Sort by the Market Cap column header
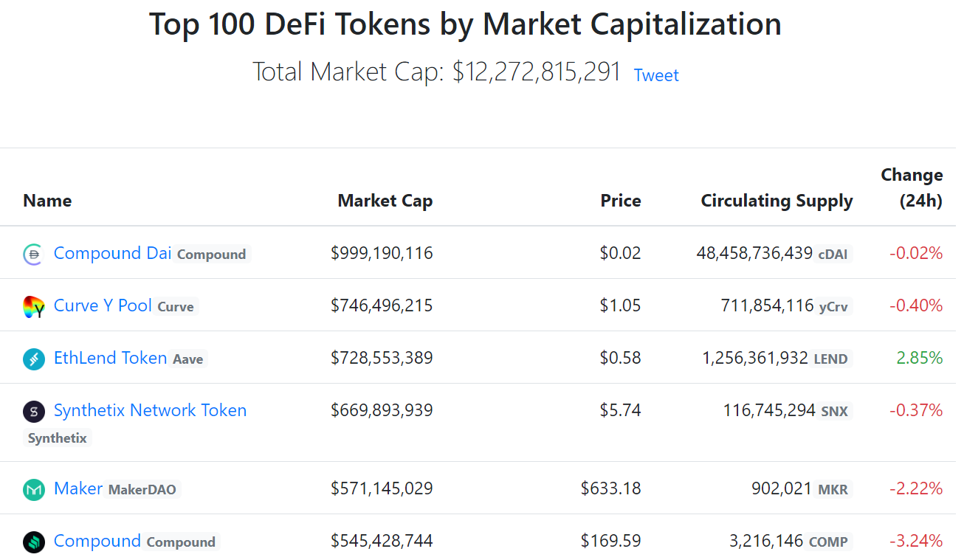The image size is (964, 560). [385, 200]
